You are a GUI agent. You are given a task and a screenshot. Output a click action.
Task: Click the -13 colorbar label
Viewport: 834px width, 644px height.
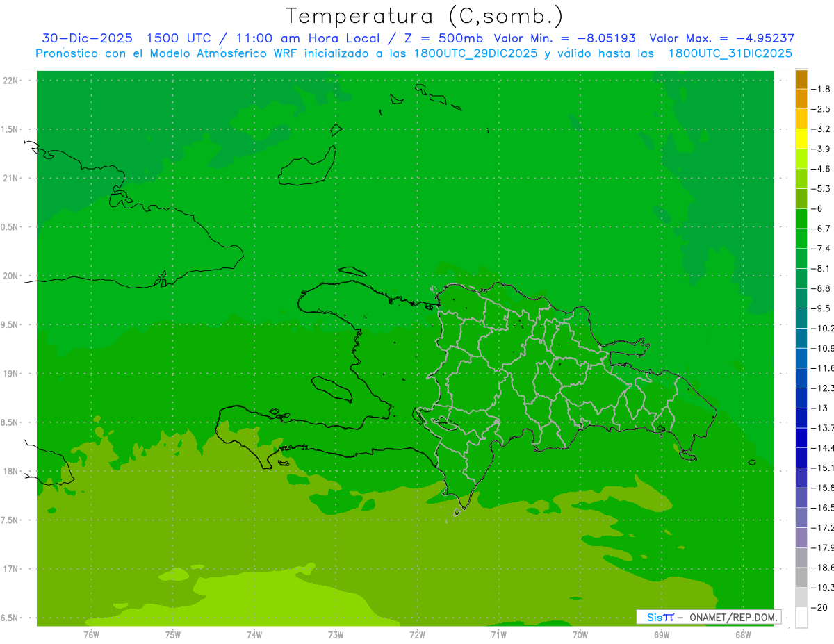pyautogui.click(x=820, y=408)
